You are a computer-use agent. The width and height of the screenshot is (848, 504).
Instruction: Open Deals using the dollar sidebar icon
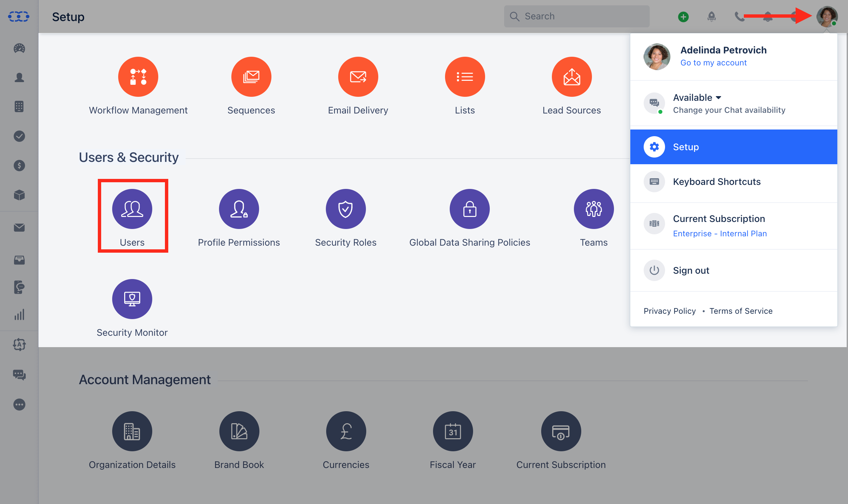tap(19, 166)
